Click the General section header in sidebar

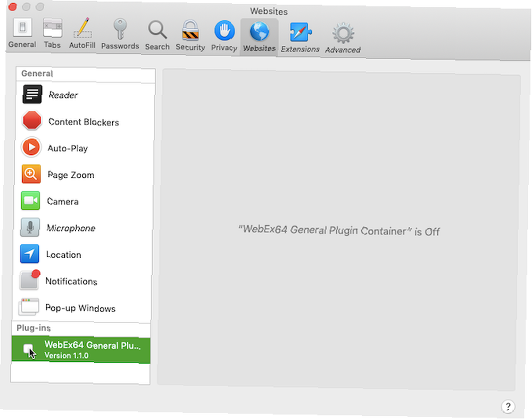tap(37, 73)
